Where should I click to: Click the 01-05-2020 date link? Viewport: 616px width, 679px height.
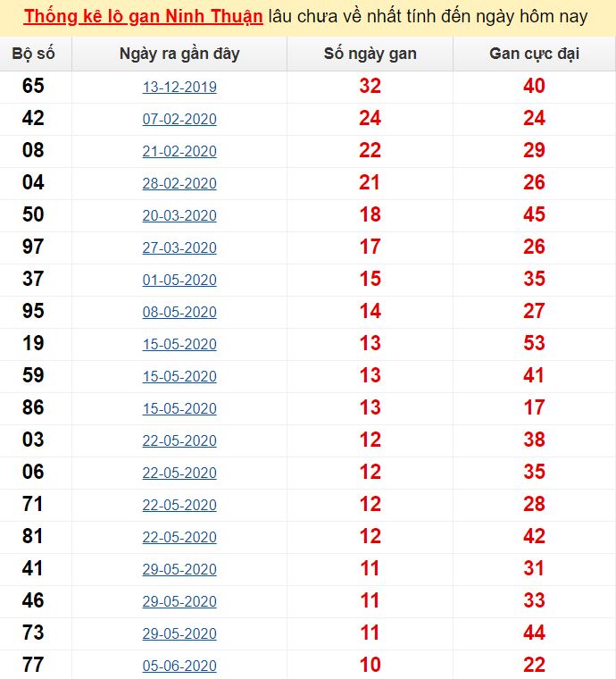pos(179,281)
